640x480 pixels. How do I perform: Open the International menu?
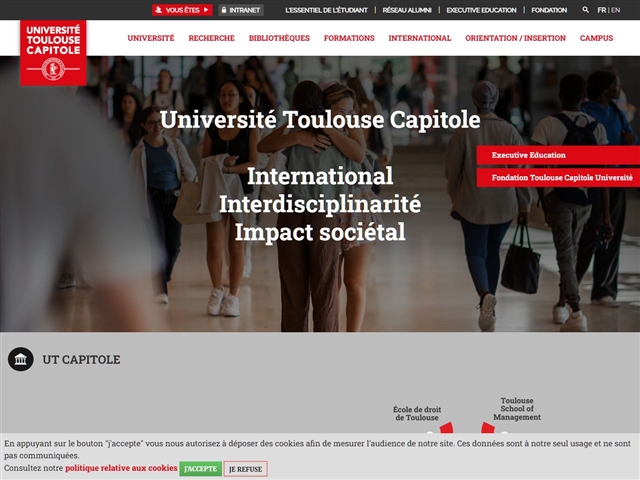pyautogui.click(x=420, y=38)
